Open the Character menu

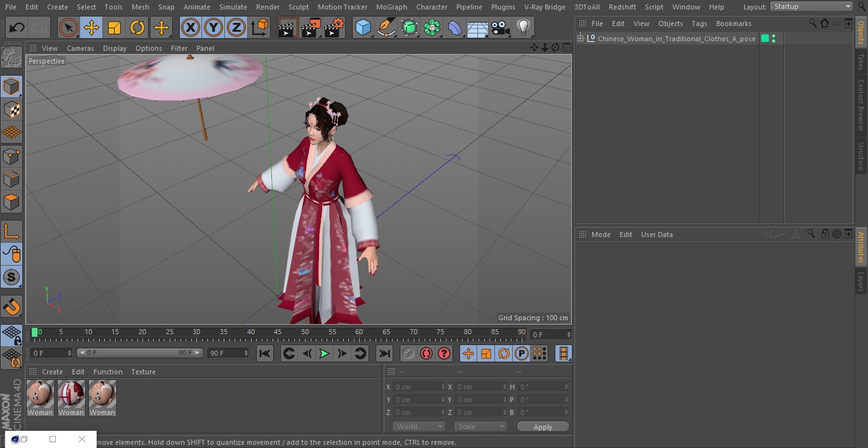tap(432, 7)
